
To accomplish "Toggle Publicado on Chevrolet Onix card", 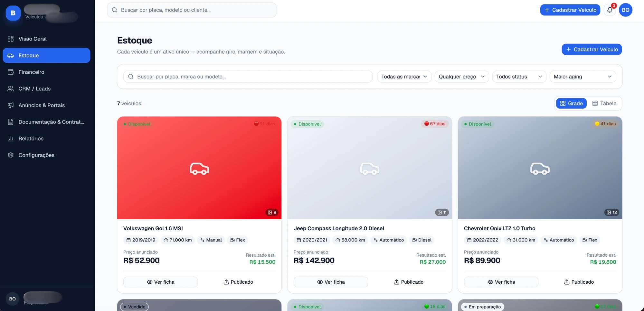I will (x=579, y=282).
